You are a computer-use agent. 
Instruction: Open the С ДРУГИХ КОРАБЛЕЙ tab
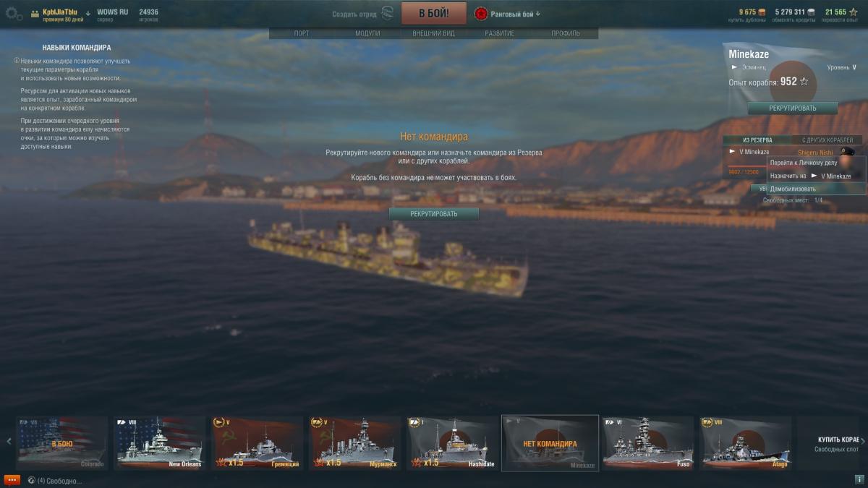pos(828,140)
